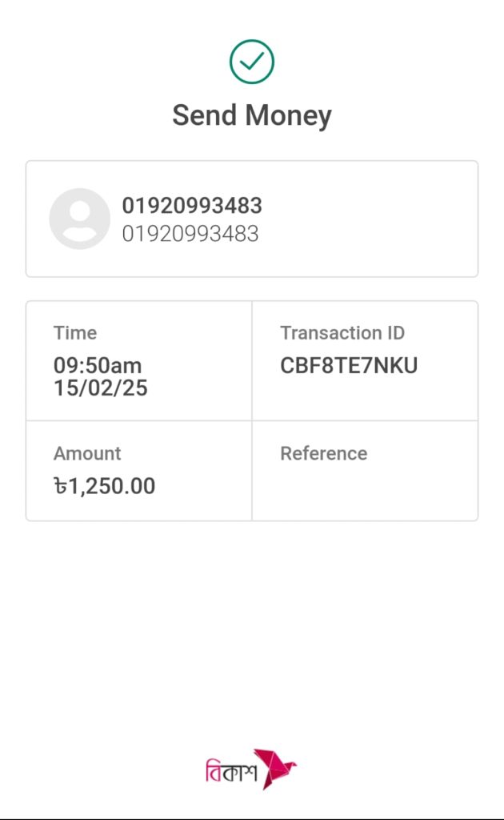
Task: Click the Bengali bKash wordmark
Action: pyautogui.click(x=230, y=773)
